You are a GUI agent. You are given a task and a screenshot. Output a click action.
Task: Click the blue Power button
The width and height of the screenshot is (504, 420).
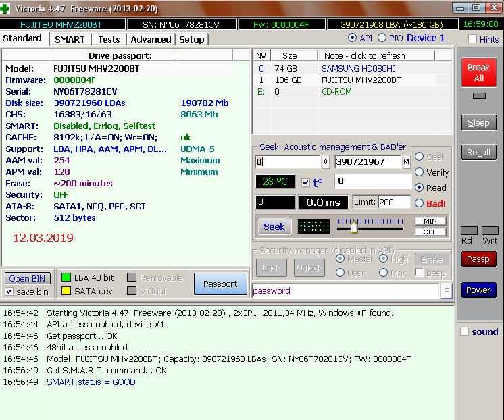click(x=479, y=290)
